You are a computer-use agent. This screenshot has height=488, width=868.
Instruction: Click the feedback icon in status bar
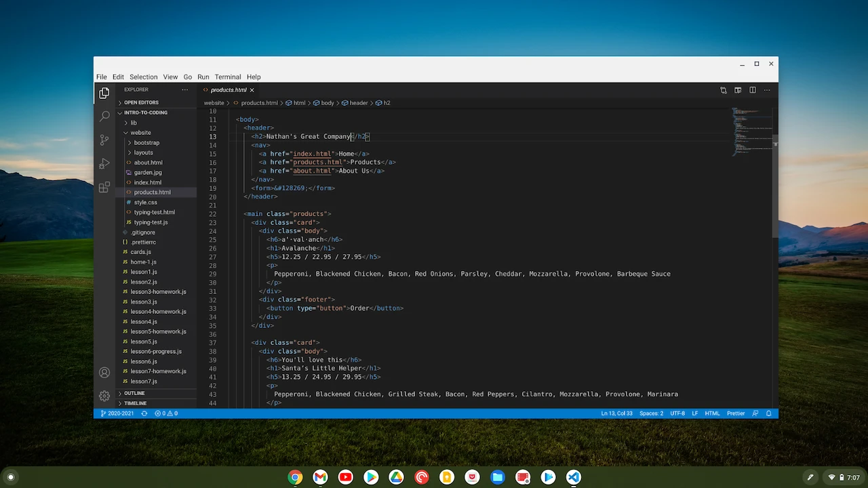(755, 413)
